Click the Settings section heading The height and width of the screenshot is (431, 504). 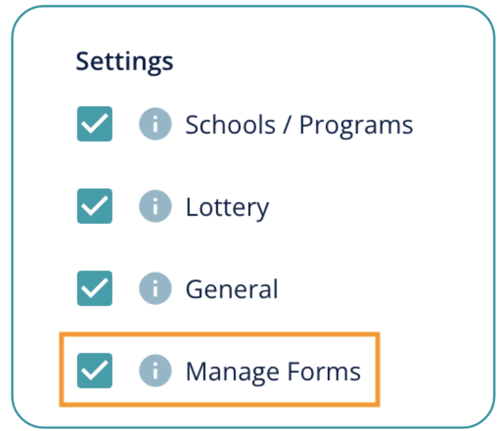[124, 61]
